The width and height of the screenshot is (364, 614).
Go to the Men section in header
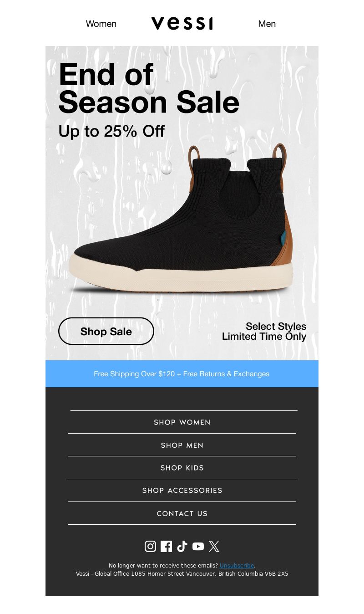[267, 24]
